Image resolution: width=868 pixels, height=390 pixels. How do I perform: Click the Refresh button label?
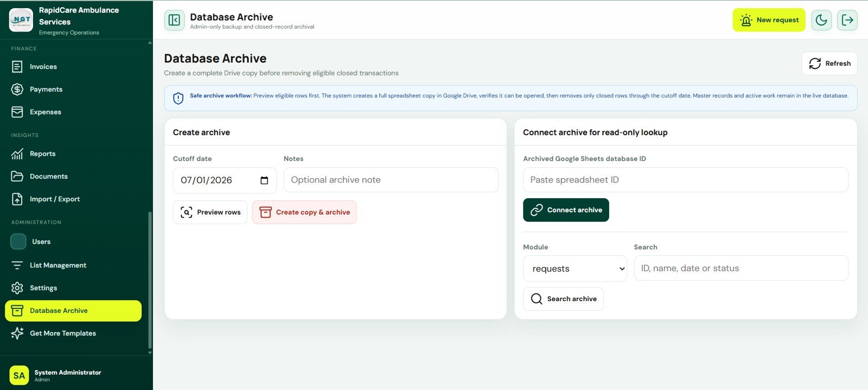tap(838, 64)
